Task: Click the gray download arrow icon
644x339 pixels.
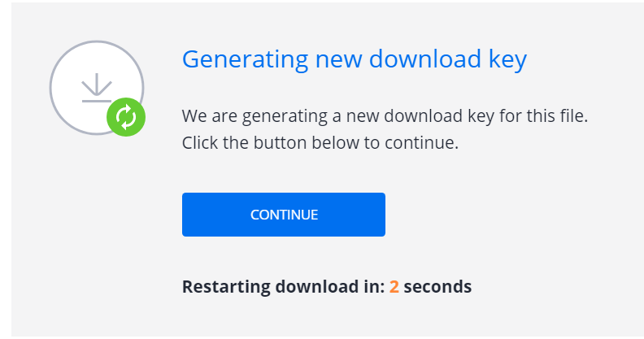Action: coord(96,84)
